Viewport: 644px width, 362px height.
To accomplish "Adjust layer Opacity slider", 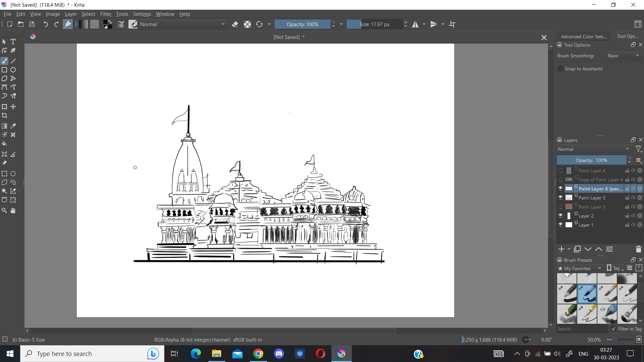I will [591, 160].
